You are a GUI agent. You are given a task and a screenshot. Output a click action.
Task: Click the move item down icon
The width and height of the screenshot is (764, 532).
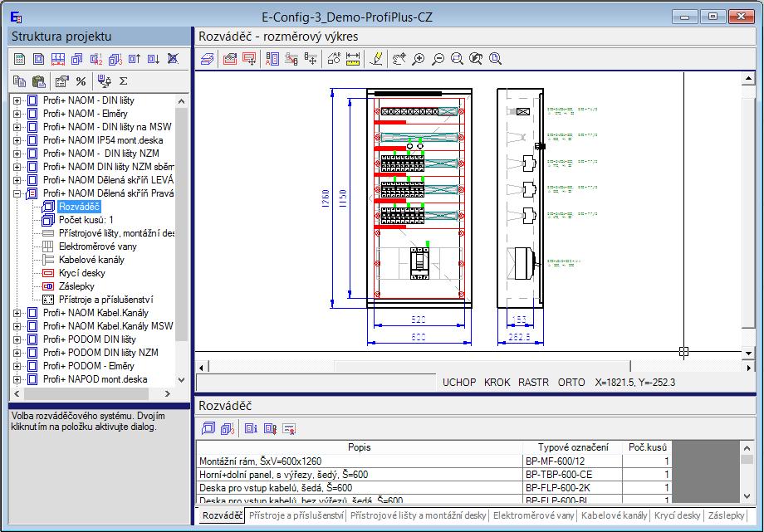point(154,60)
